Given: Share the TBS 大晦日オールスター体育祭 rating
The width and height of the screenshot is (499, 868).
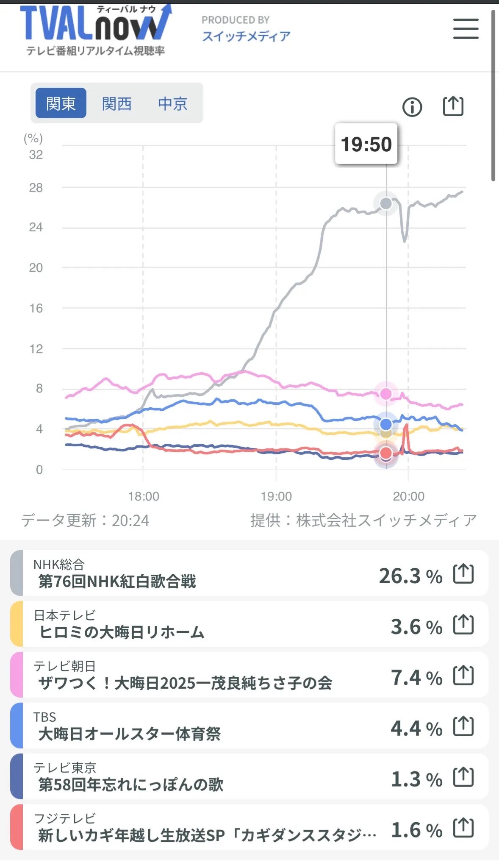Looking at the screenshot, I should 463,726.
